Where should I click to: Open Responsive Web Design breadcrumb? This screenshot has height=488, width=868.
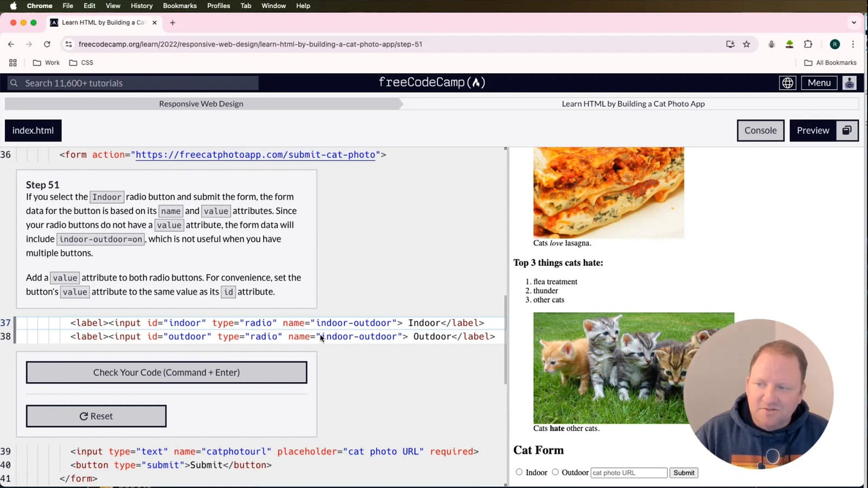tap(201, 104)
